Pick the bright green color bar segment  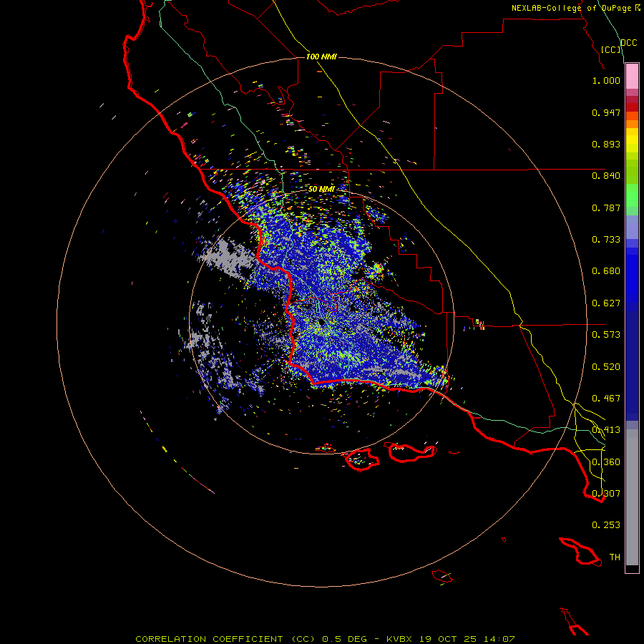632,195
